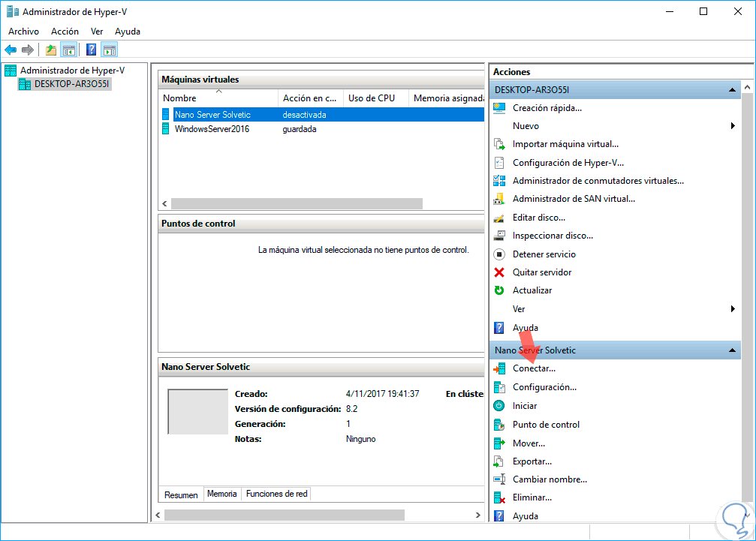Screen dimensions: 756x541
Task: Click Ayuda under Nano Server Solvetic actions
Action: [x=525, y=516]
